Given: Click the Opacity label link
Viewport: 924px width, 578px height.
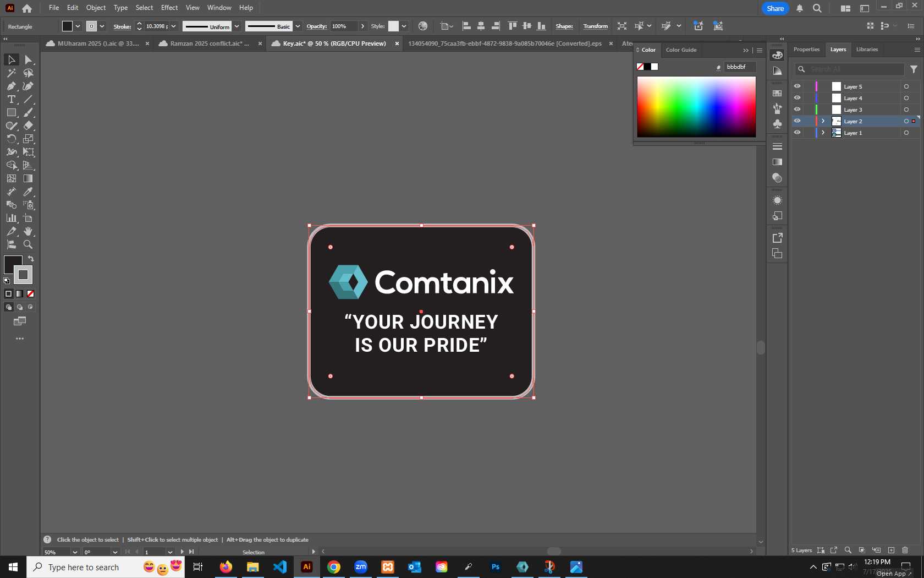Looking at the screenshot, I should [x=316, y=26].
